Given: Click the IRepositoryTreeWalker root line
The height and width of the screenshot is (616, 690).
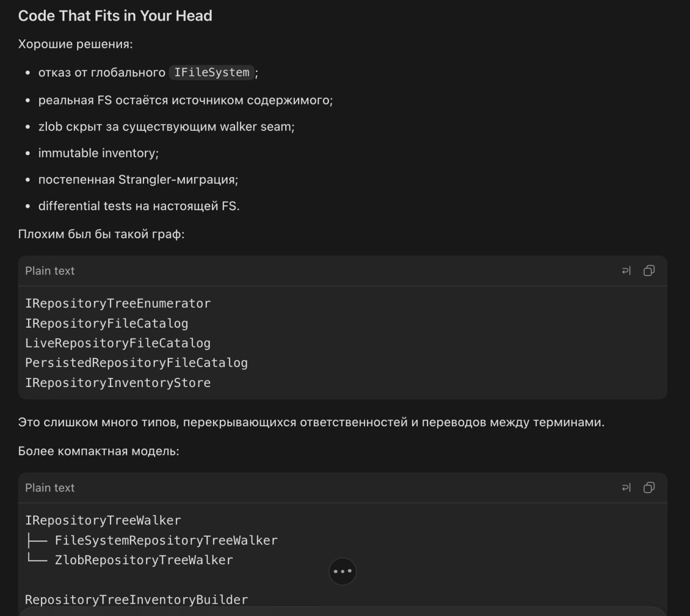Looking at the screenshot, I should pyautogui.click(x=103, y=521).
